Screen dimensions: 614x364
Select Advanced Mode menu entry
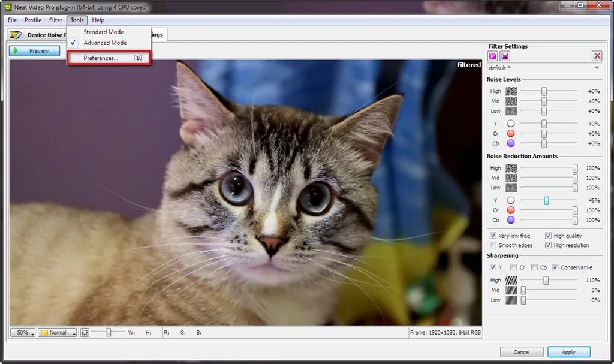coord(105,43)
